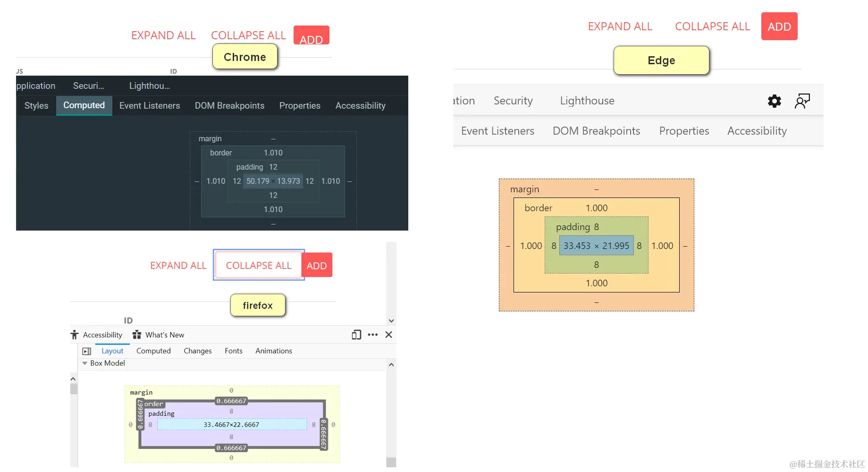Open DOM Breakpoints tab in Edge DevTools
The width and height of the screenshot is (868, 472).
(x=596, y=131)
